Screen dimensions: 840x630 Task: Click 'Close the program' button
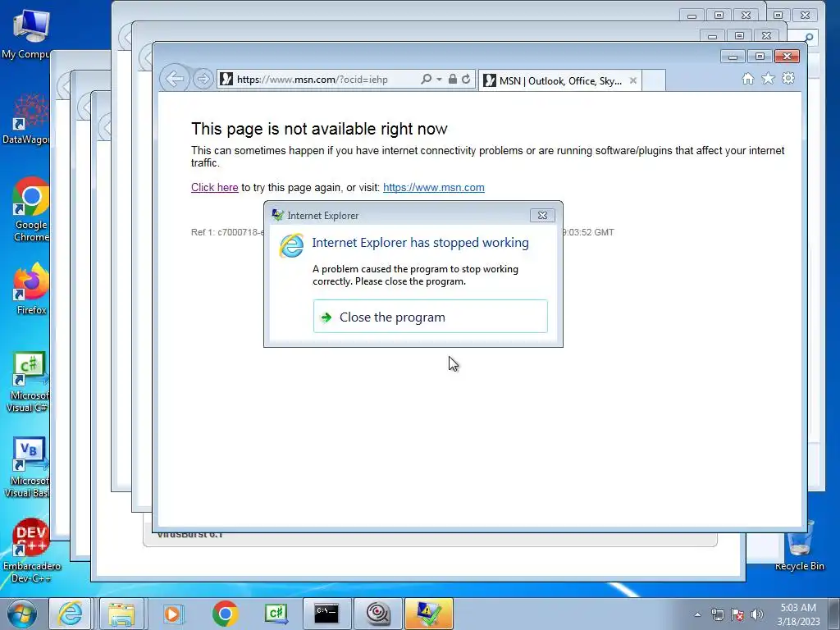pos(430,317)
